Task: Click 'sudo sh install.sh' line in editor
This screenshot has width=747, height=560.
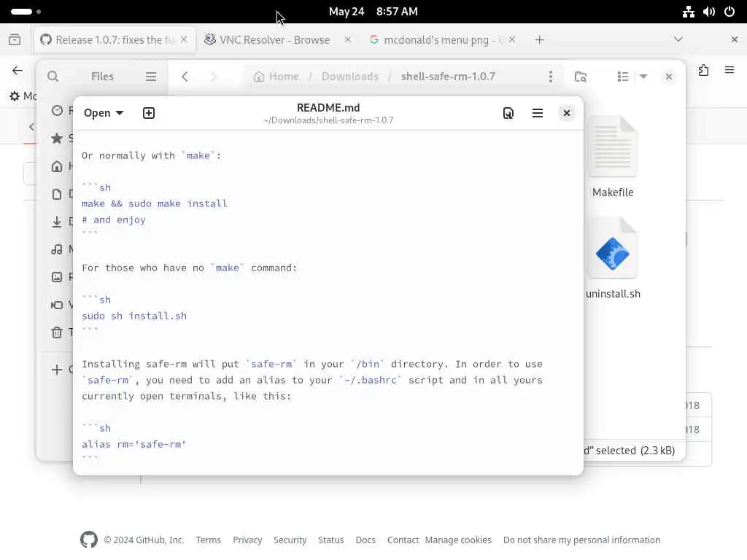Action: (134, 316)
